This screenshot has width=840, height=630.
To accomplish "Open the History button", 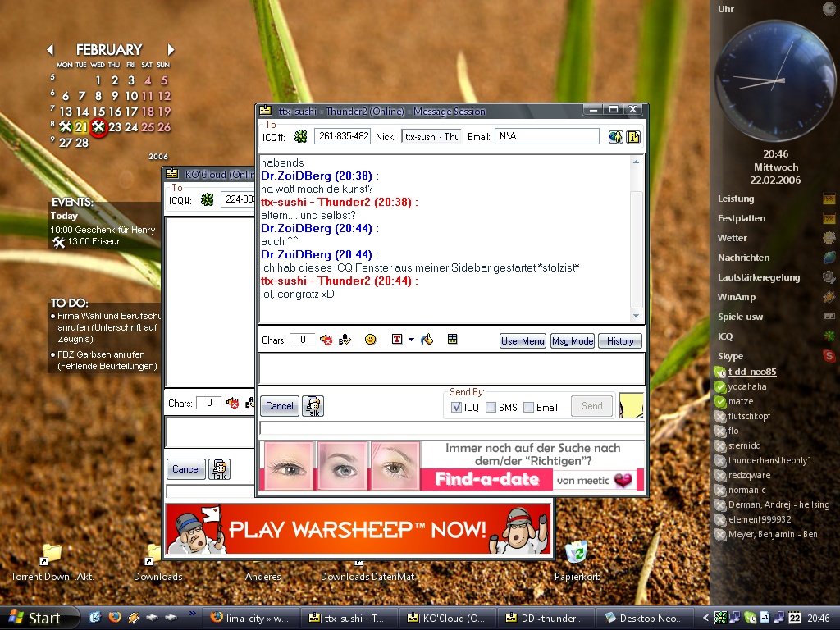I will [x=620, y=341].
